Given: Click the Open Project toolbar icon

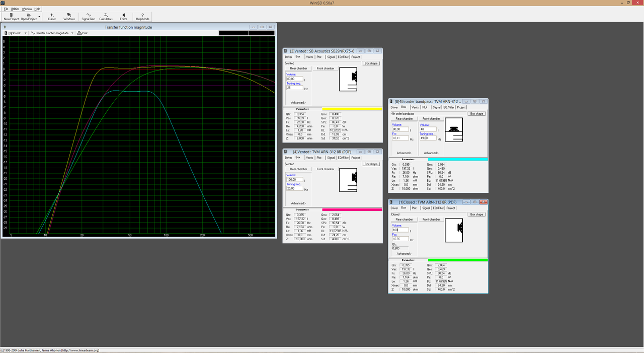Looking at the screenshot, I should (x=29, y=17).
